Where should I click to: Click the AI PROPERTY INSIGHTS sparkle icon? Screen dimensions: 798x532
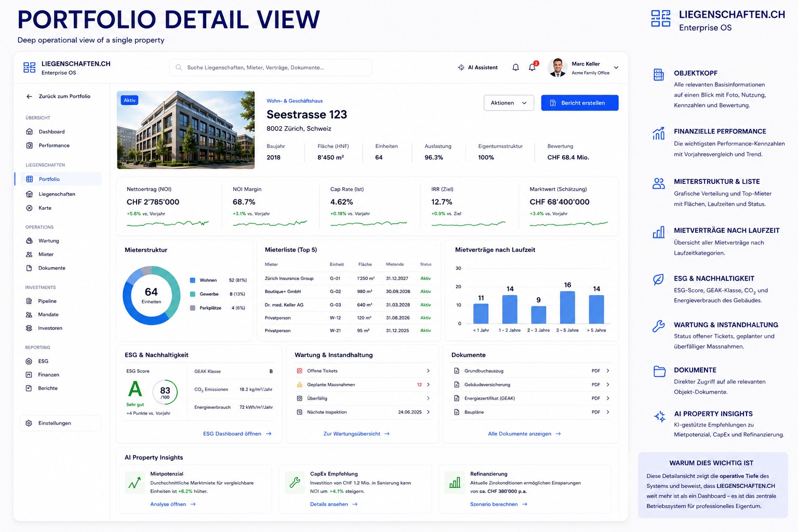[x=660, y=416]
